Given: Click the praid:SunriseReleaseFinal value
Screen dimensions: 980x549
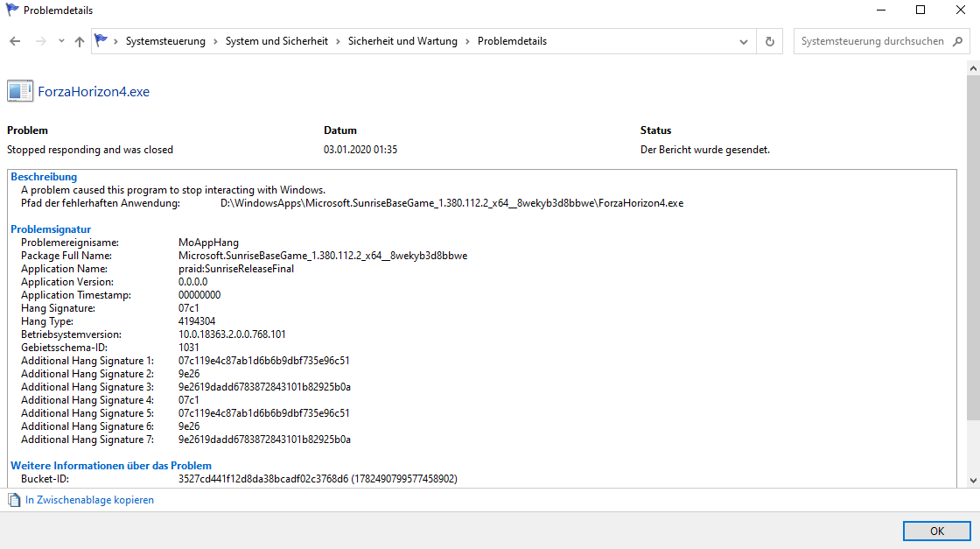Looking at the screenshot, I should (x=236, y=269).
